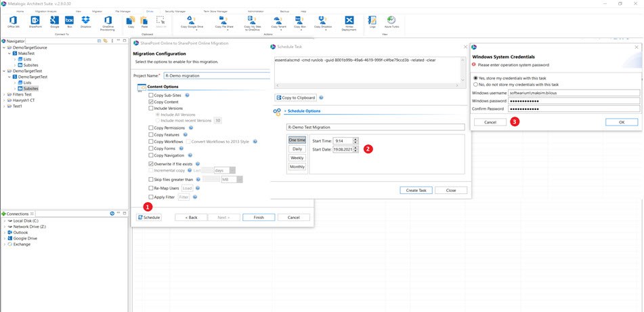Select the Outlook connection entry

[x=20, y=233]
